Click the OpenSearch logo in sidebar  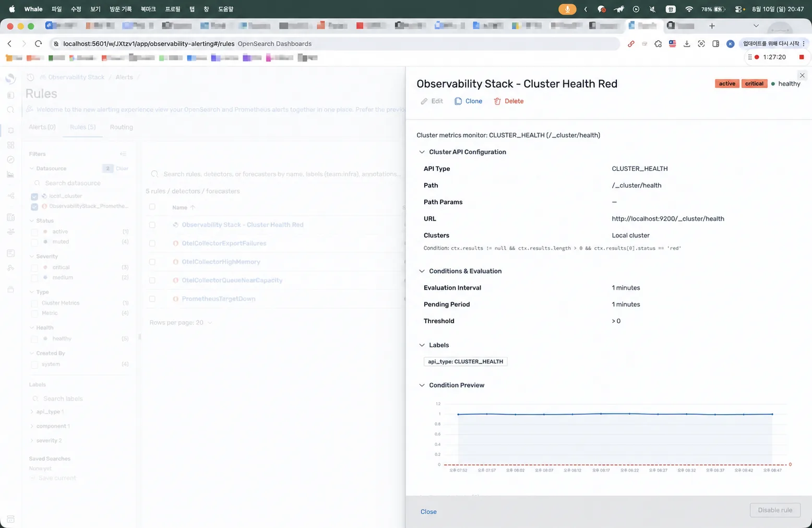pyautogui.click(x=10, y=78)
